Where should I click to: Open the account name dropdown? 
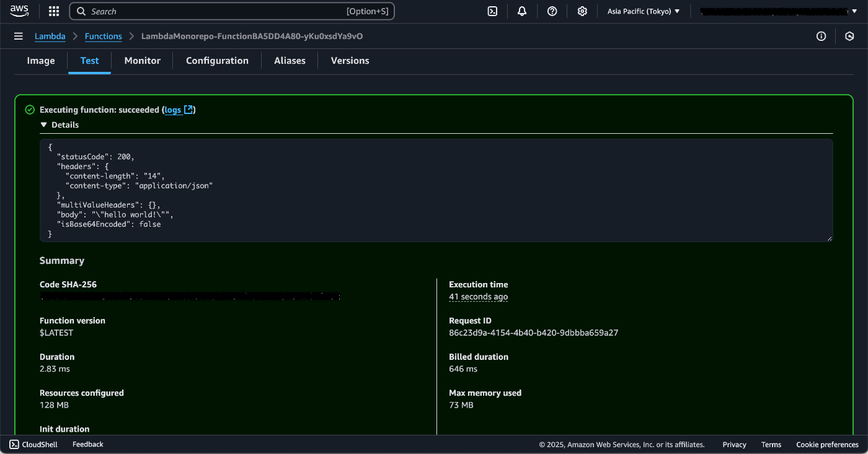[778, 11]
